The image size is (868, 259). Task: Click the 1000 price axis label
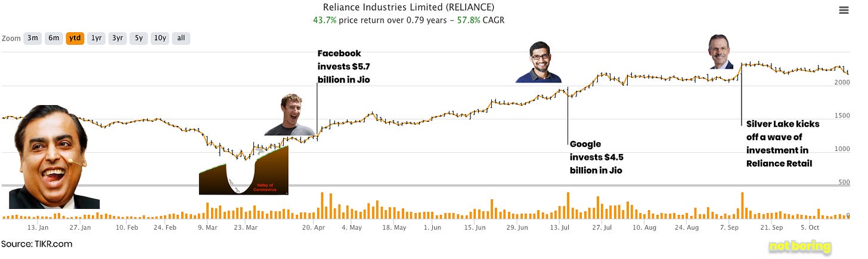pos(842,149)
